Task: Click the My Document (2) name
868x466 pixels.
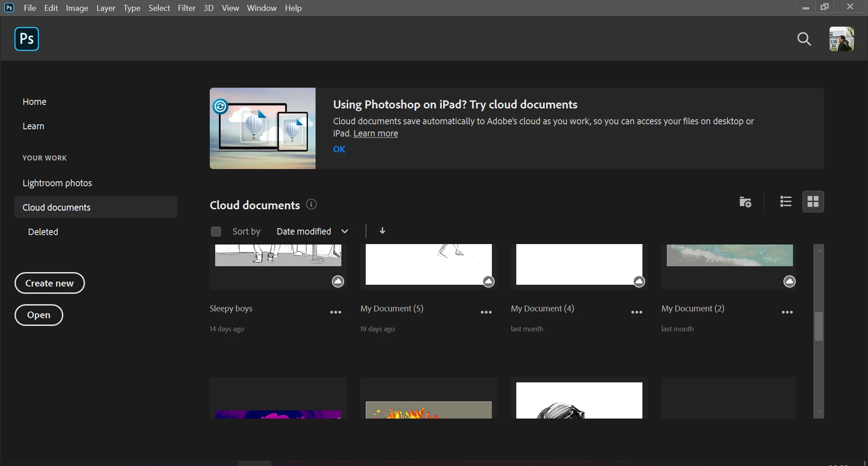Action: click(693, 309)
